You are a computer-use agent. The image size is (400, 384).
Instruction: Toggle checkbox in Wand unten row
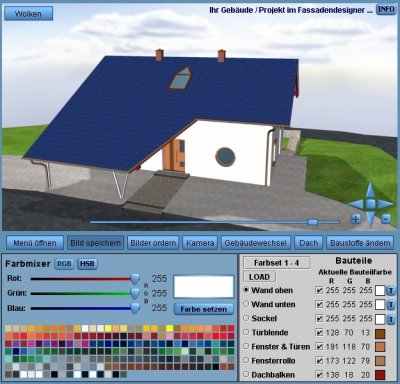(319, 304)
